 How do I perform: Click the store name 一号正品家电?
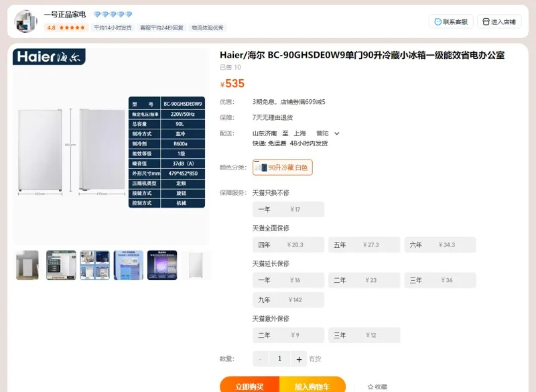[65, 15]
